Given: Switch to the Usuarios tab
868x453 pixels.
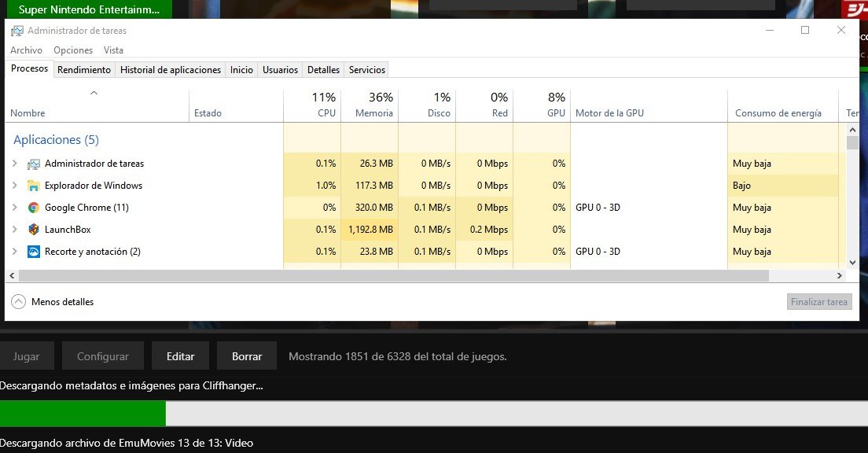Looking at the screenshot, I should click(280, 70).
